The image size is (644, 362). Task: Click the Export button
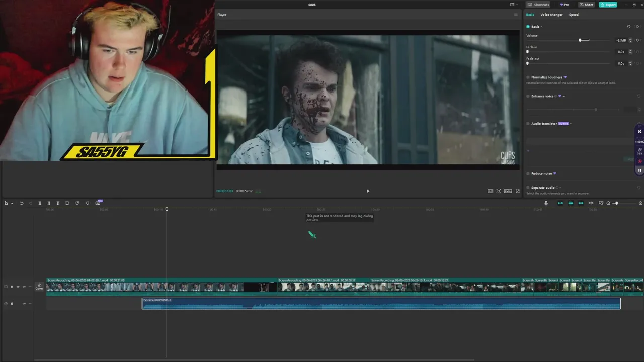coord(608,5)
